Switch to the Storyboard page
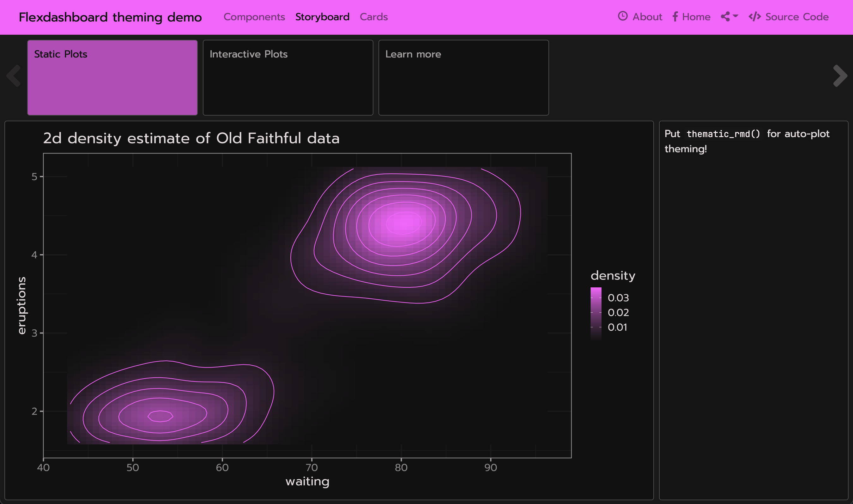This screenshot has width=853, height=504. coord(322,17)
